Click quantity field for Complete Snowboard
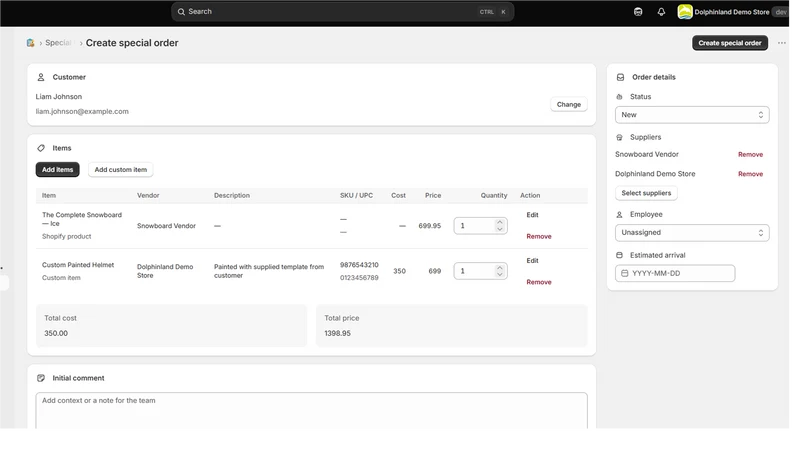Image resolution: width=800 pixels, height=450 pixels. [474, 226]
